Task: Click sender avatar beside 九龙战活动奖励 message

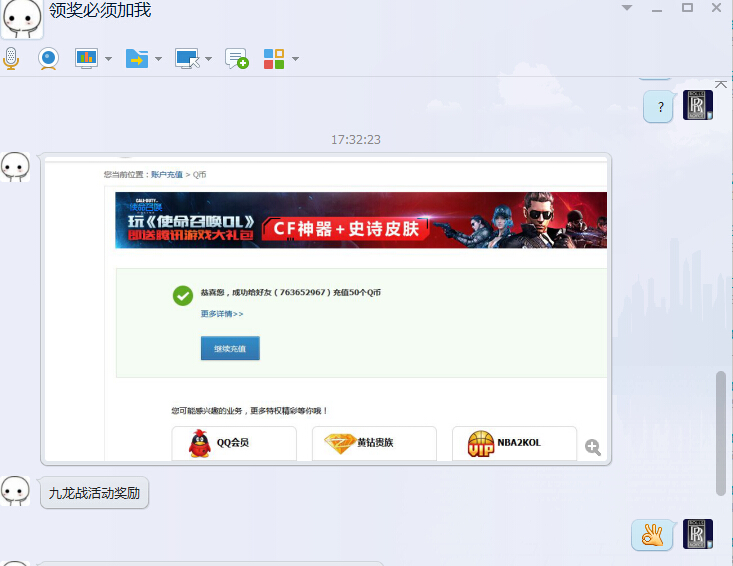Action: pyautogui.click(x=15, y=491)
